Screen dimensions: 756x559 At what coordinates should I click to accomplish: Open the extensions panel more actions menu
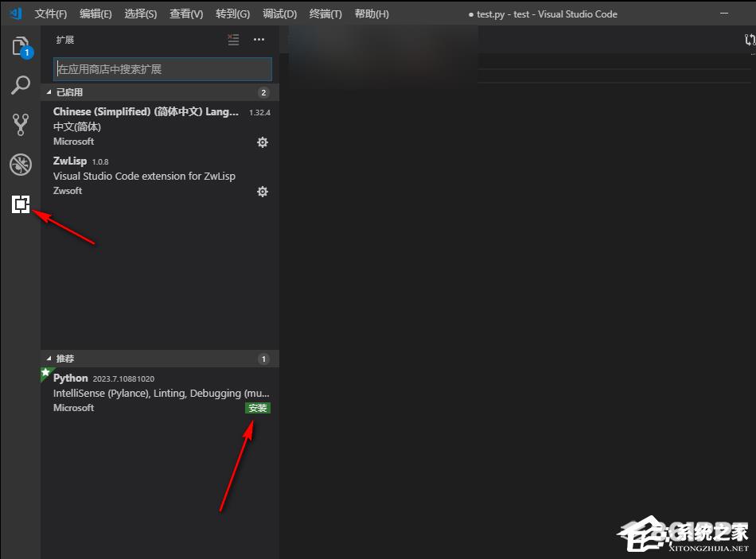coord(259,40)
